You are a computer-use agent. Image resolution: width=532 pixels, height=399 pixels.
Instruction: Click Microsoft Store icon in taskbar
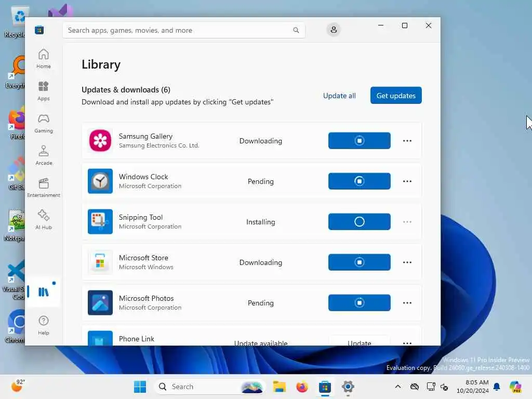click(325, 387)
